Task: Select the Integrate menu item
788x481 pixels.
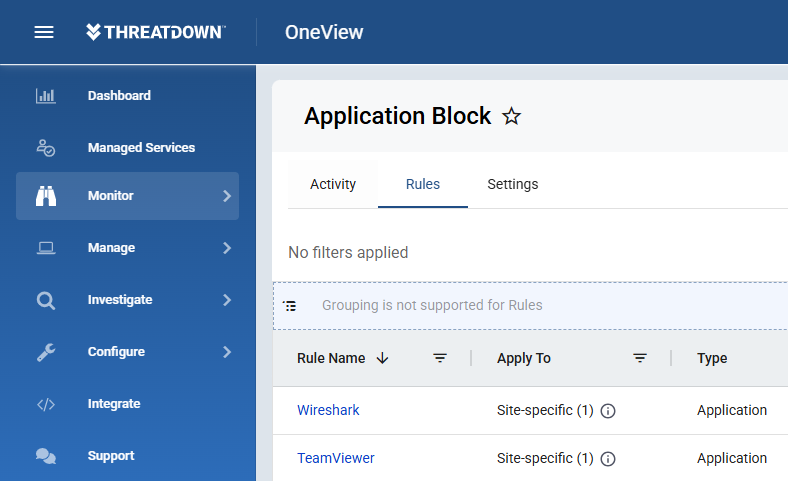Action: pos(114,404)
